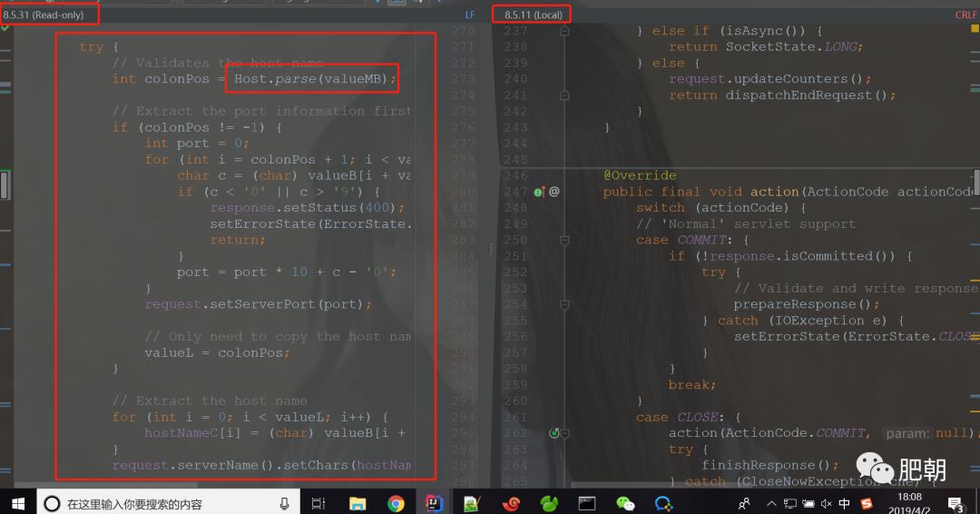Click the network tray icon
This screenshot has width=980, height=514.
(790, 504)
